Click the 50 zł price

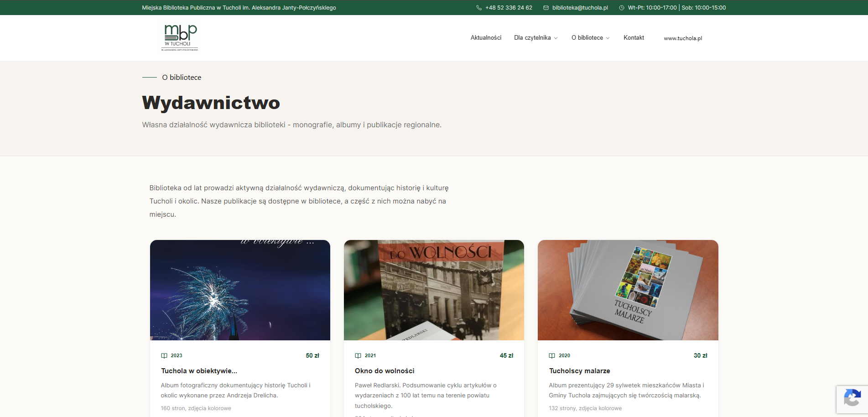312,356
